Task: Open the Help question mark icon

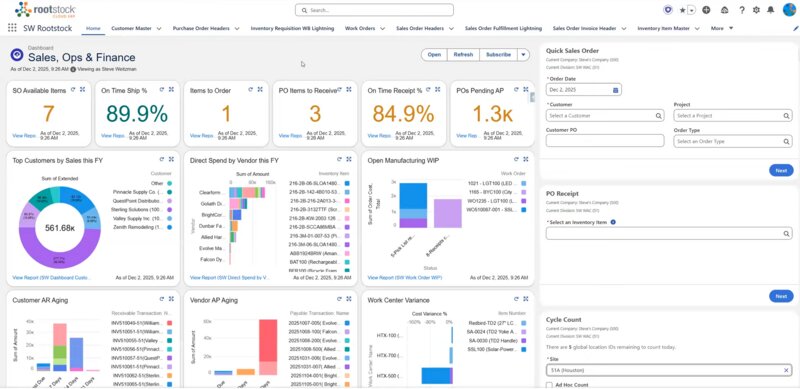Action: point(742,10)
